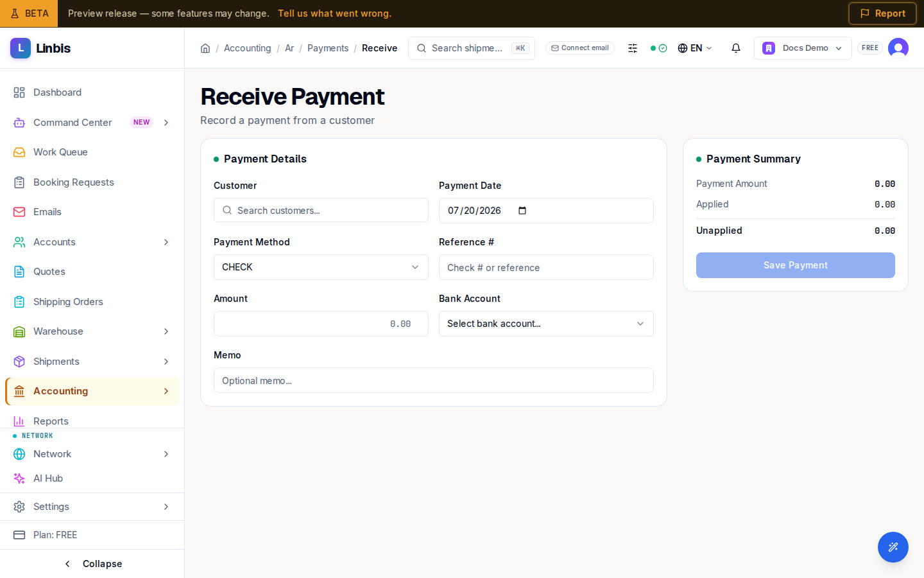The width and height of the screenshot is (924, 578).
Task: Go home via breadcrumb house icon
Action: 205,48
